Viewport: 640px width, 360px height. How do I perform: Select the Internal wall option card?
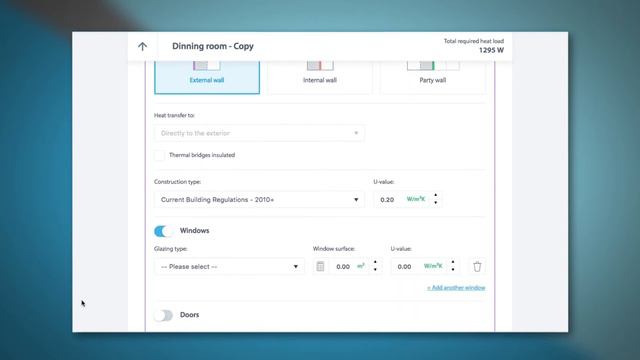pyautogui.click(x=320, y=77)
